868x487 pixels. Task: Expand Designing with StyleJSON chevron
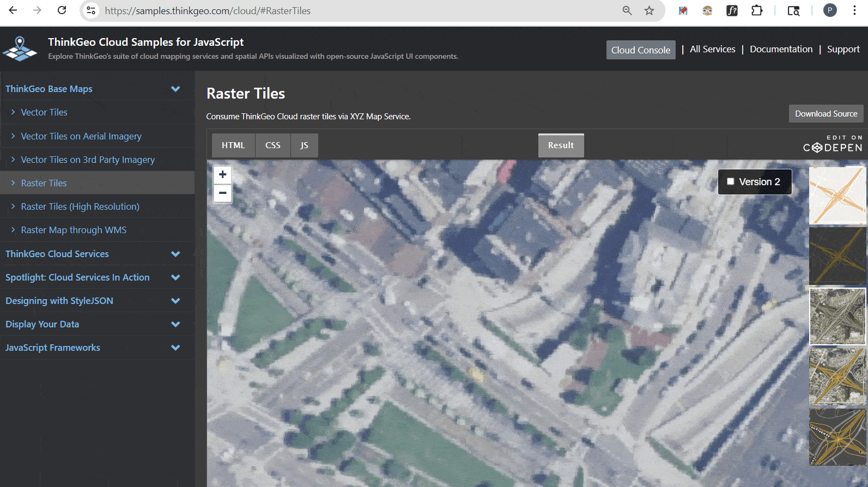pyautogui.click(x=175, y=301)
